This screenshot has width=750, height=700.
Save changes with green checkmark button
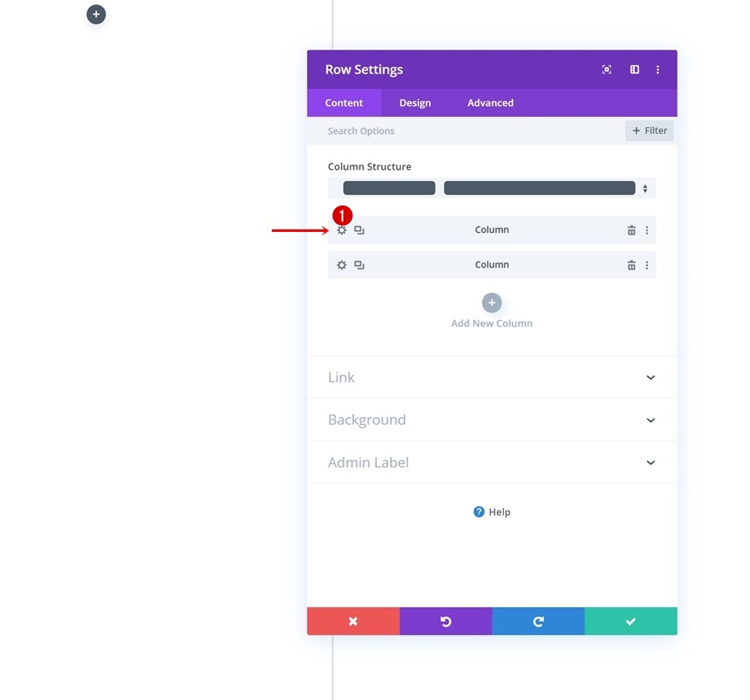pyautogui.click(x=631, y=621)
